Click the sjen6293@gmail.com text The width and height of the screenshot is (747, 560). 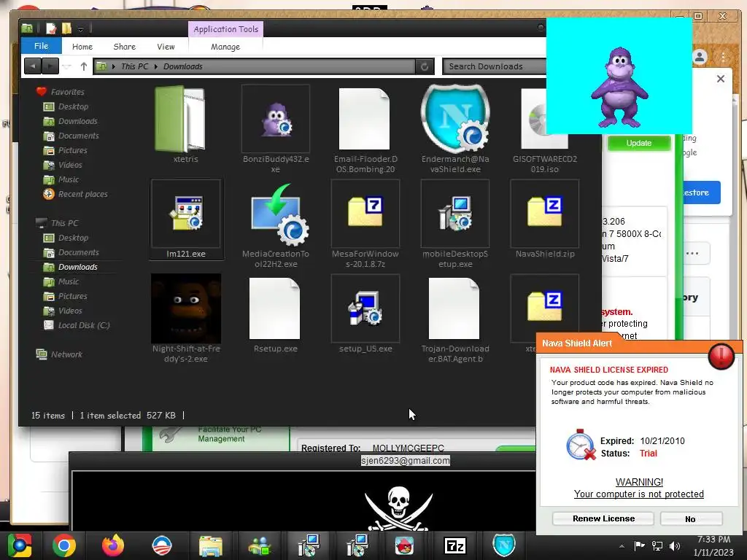(x=405, y=461)
